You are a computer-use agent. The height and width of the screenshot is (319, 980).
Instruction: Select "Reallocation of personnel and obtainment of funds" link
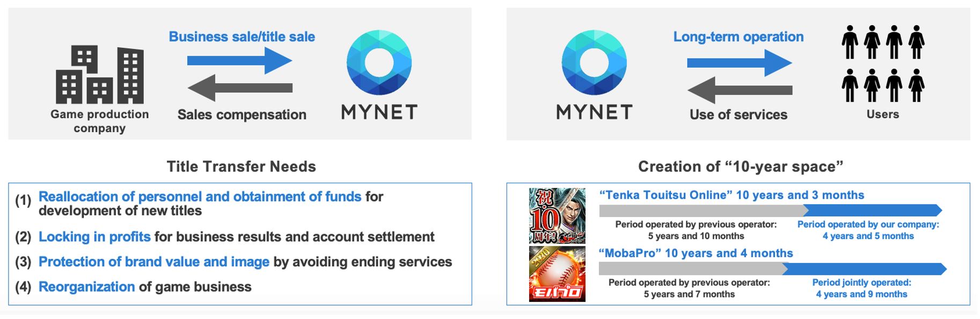pyautogui.click(x=200, y=197)
